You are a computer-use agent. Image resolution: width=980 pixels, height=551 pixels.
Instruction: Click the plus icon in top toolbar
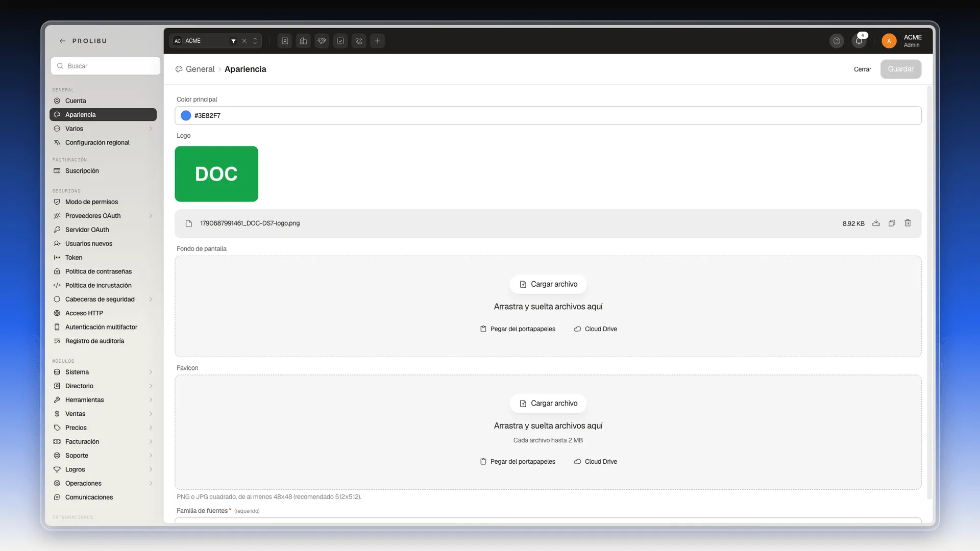pyautogui.click(x=378, y=41)
